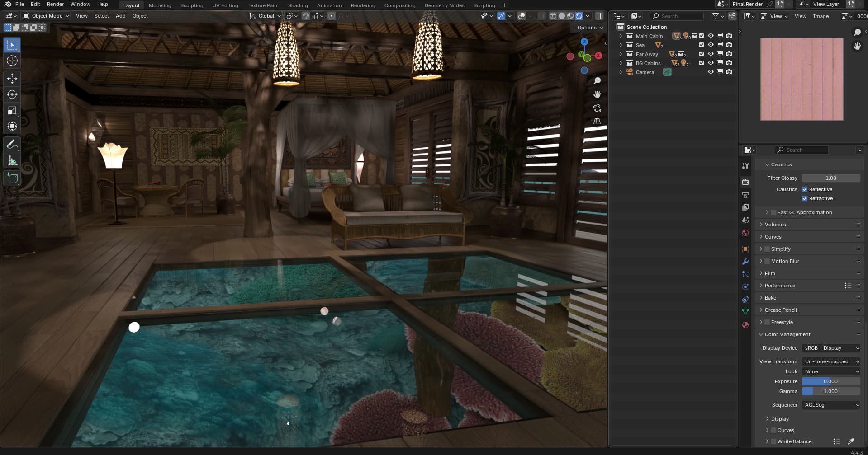Choose the Move tool

click(x=12, y=79)
